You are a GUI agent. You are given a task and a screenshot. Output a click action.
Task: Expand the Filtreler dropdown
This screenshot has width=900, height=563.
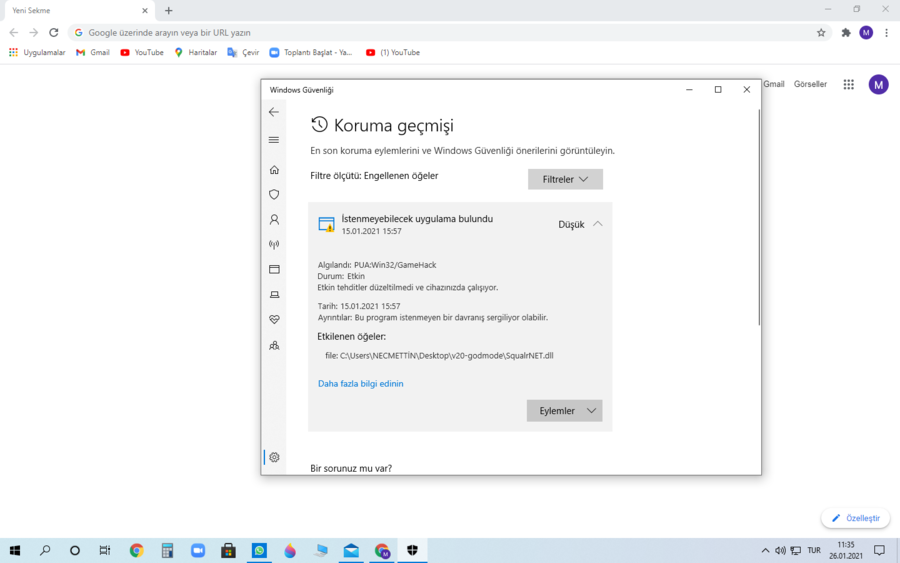tap(565, 179)
